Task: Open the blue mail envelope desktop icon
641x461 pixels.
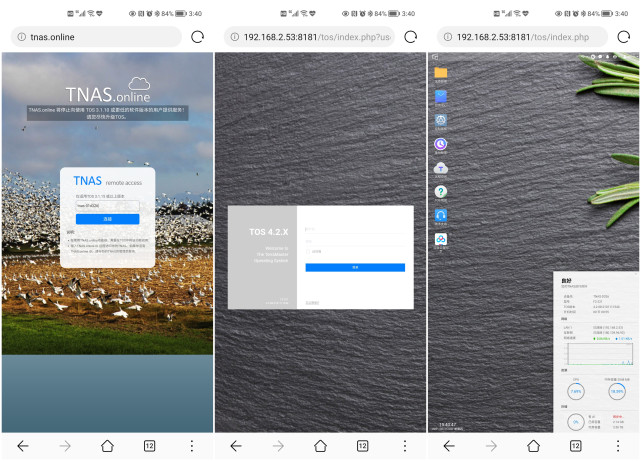Action: coord(440,97)
